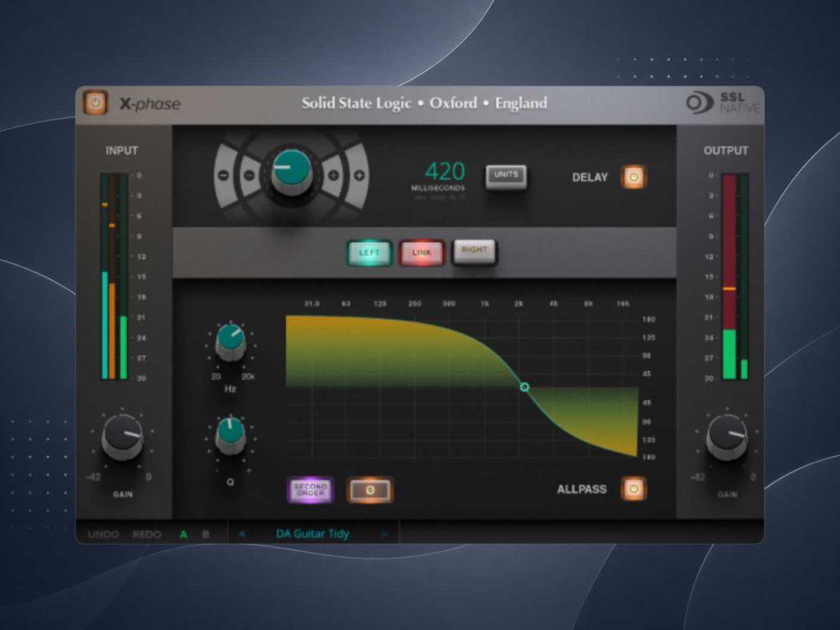The width and height of the screenshot is (840, 630).
Task: Click the X-phase plugin title
Action: (x=150, y=103)
